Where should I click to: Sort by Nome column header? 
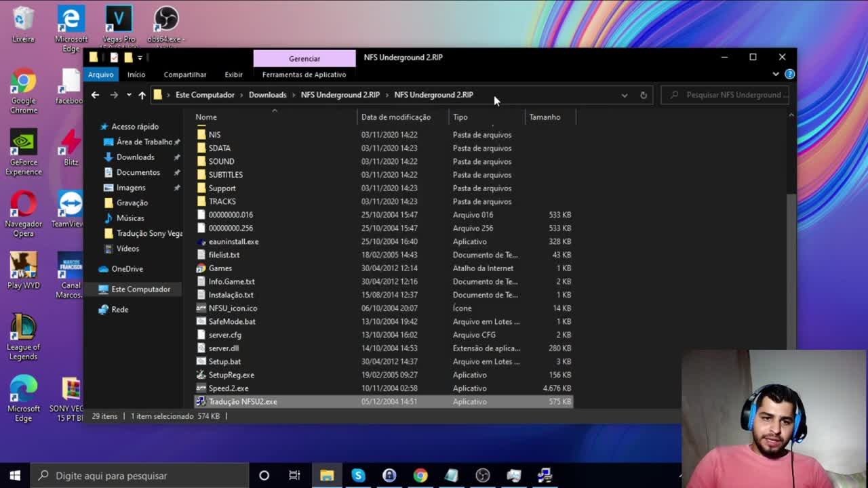206,117
